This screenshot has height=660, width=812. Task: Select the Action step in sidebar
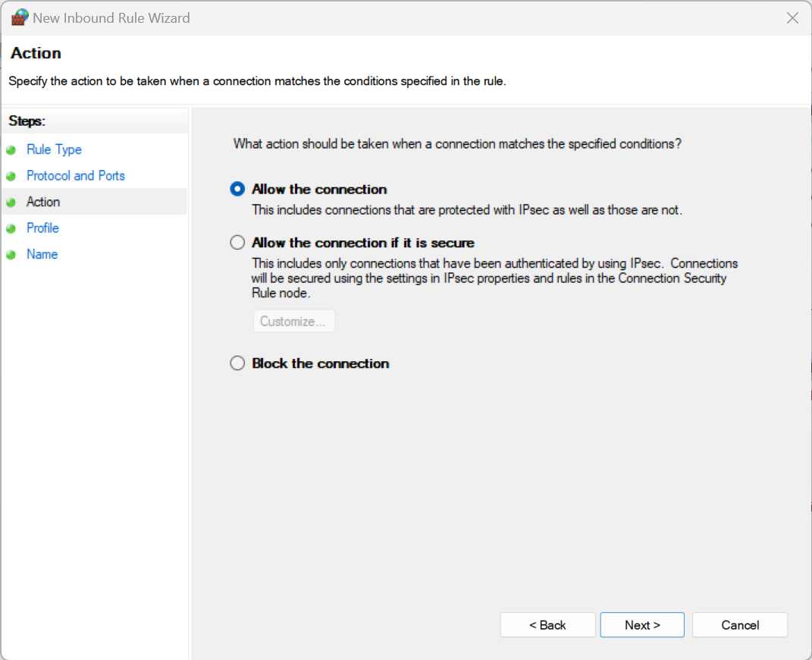[43, 202]
